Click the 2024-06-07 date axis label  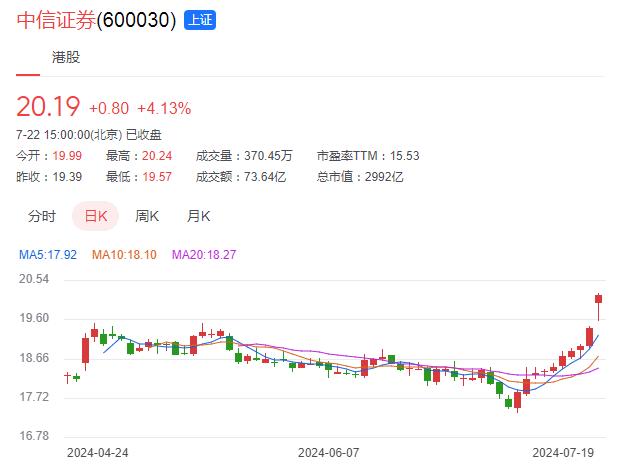point(328,453)
